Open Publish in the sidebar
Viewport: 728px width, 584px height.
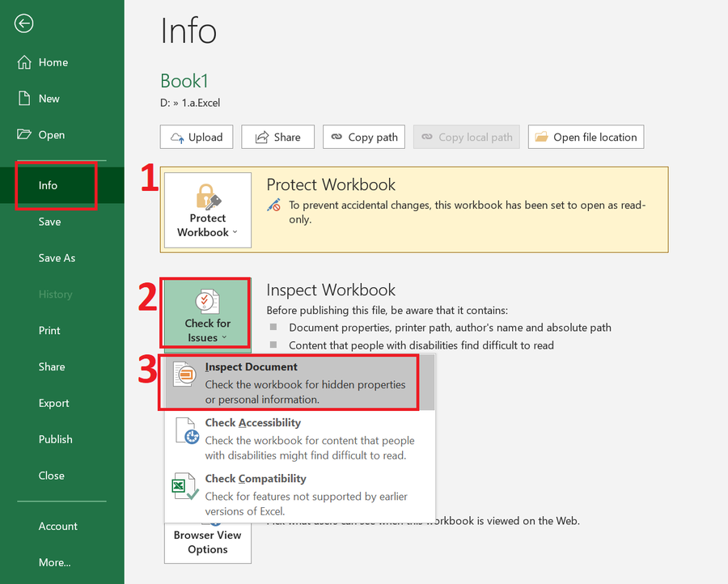point(62,439)
